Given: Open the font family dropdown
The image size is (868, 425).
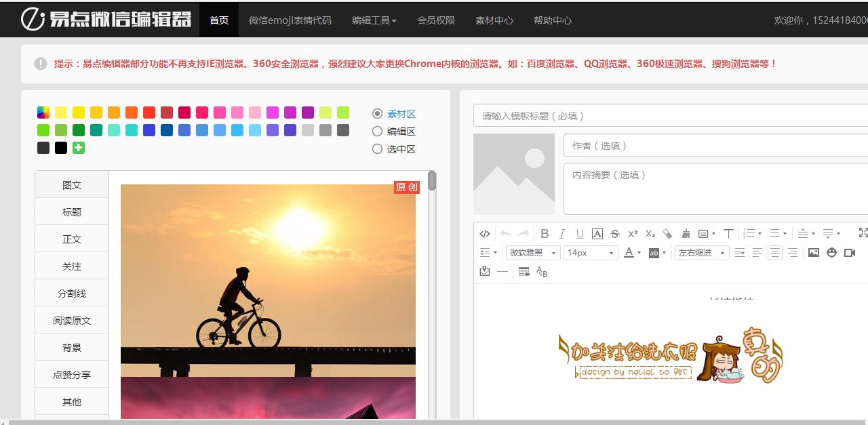Looking at the screenshot, I should tap(533, 253).
